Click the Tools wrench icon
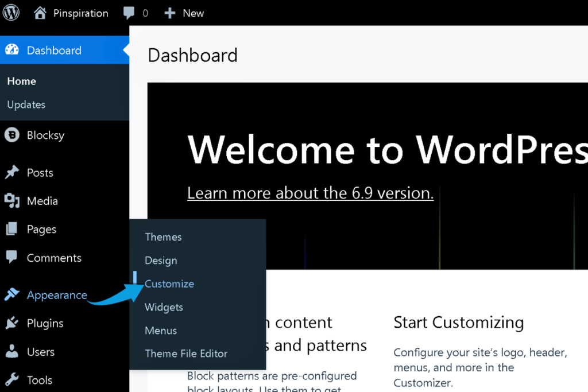Screen dimensions: 588x392 13,379
